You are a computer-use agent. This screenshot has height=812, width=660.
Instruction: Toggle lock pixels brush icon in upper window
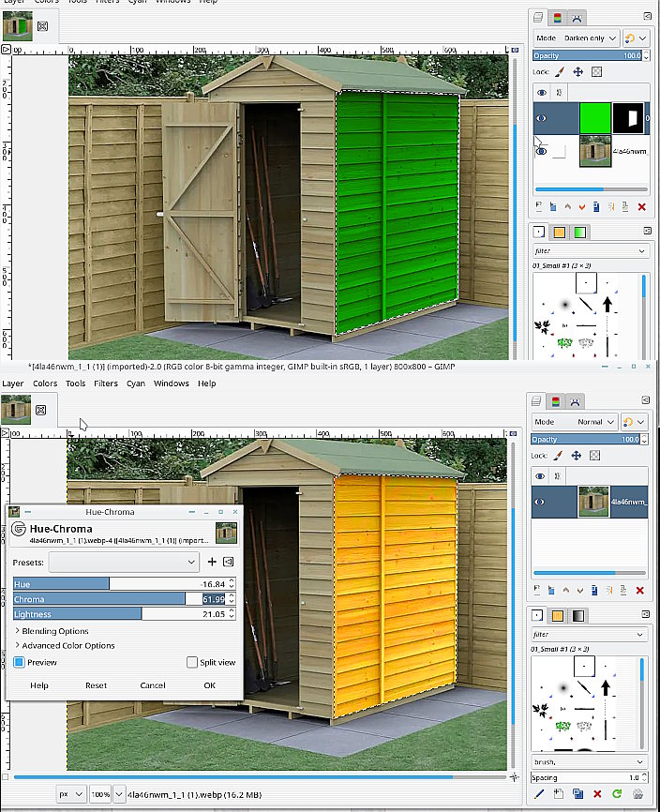560,71
